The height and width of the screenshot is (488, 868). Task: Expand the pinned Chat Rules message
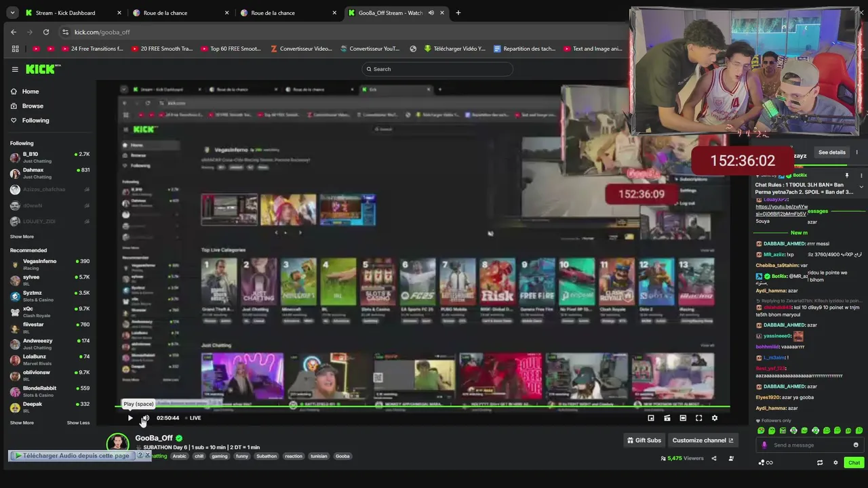tap(861, 186)
